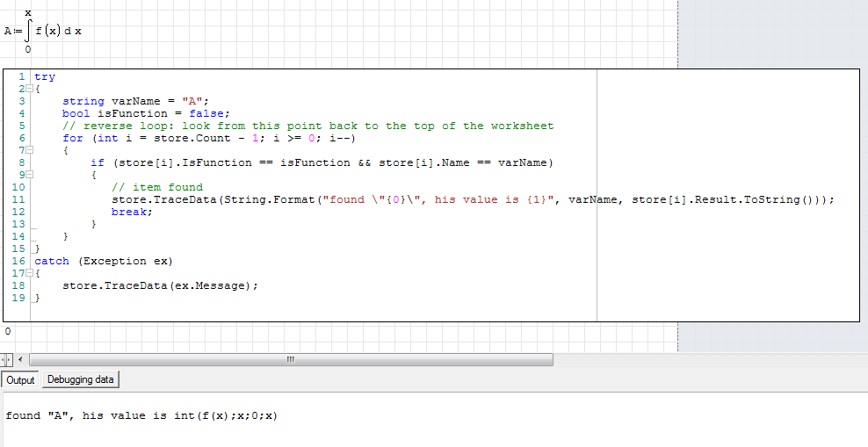The height and width of the screenshot is (447, 868).
Task: Click the horizontal scrollbar thumb
Action: [x=290, y=360]
